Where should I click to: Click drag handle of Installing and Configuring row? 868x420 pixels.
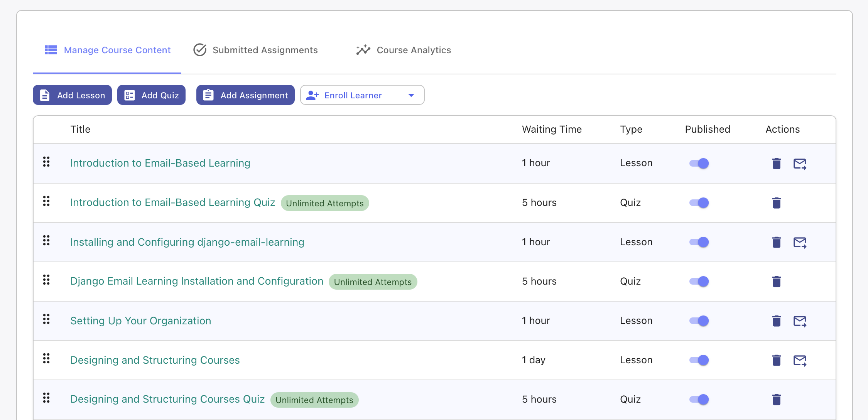[46, 240]
